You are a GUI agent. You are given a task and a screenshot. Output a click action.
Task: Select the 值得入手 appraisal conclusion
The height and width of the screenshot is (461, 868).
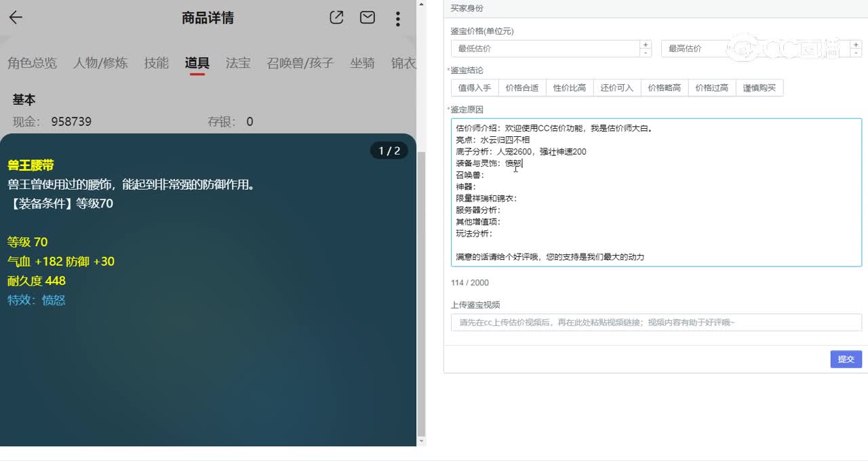pos(474,87)
